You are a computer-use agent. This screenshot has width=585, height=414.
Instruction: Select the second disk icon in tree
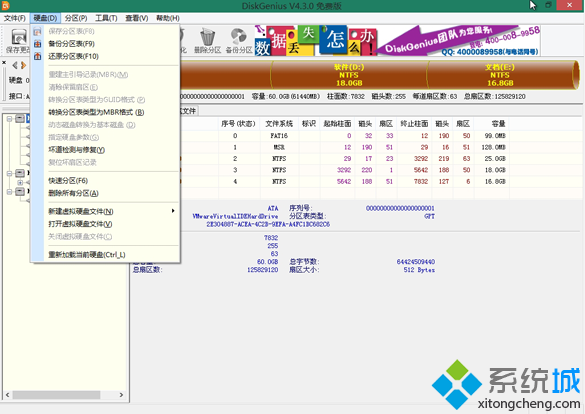[20, 173]
